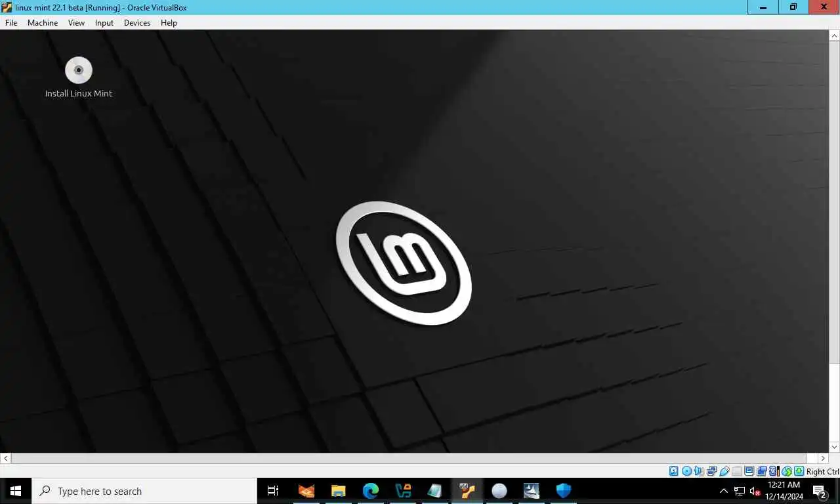Click the horizontal scrollbar thumb
The width and height of the screenshot is (840, 504).
tap(409, 458)
